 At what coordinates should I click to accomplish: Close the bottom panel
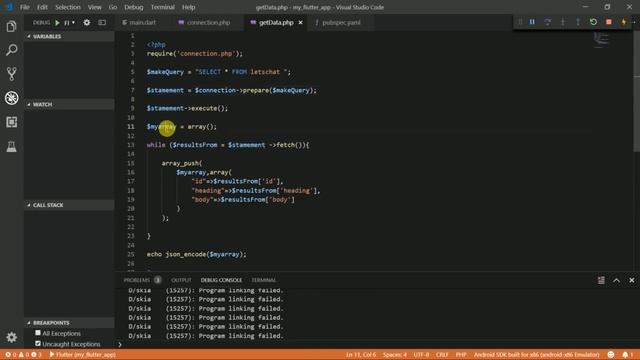(x=631, y=280)
